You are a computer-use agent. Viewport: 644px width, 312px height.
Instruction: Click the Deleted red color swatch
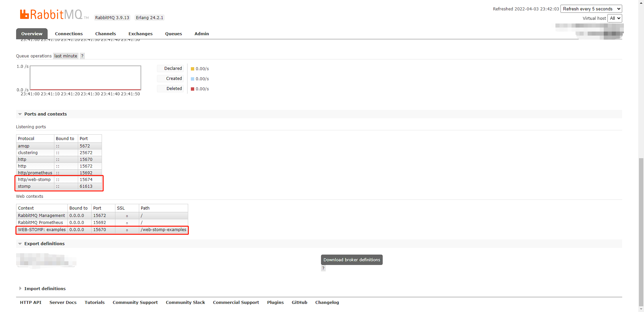(193, 89)
